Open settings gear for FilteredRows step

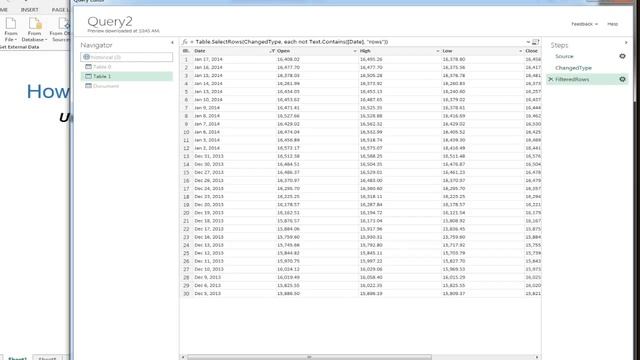tap(622, 79)
